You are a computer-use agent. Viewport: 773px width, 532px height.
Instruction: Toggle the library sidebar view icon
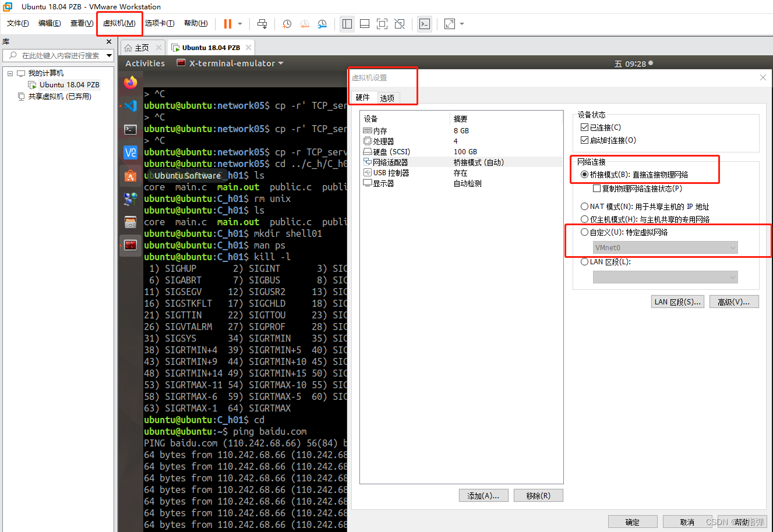click(347, 24)
